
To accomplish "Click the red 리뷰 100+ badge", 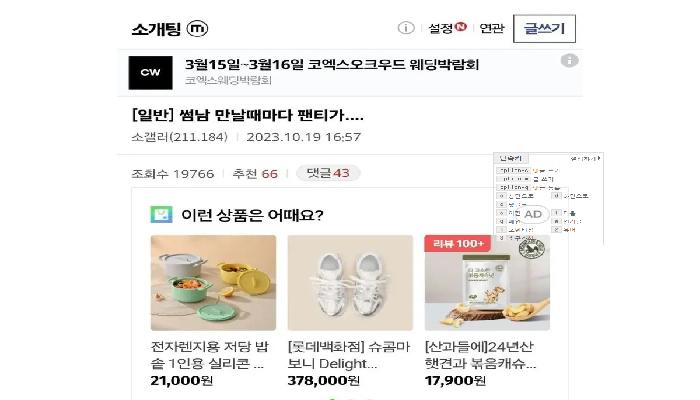I will pyautogui.click(x=458, y=243).
